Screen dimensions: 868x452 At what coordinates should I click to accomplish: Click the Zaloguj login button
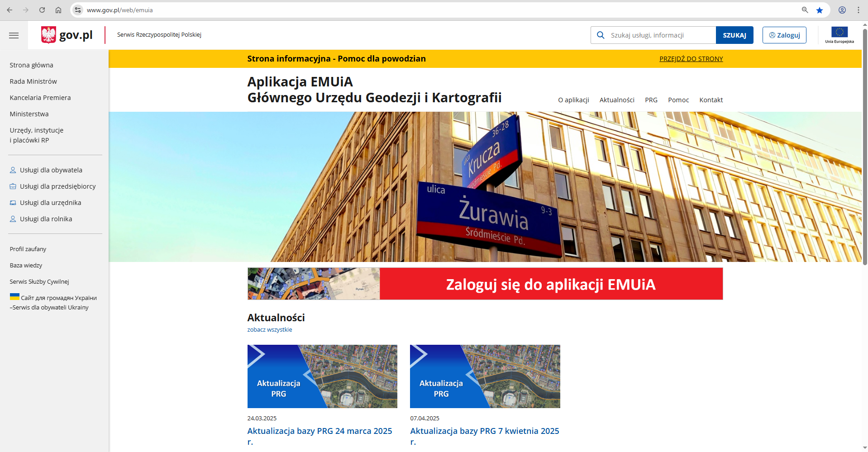pyautogui.click(x=784, y=35)
